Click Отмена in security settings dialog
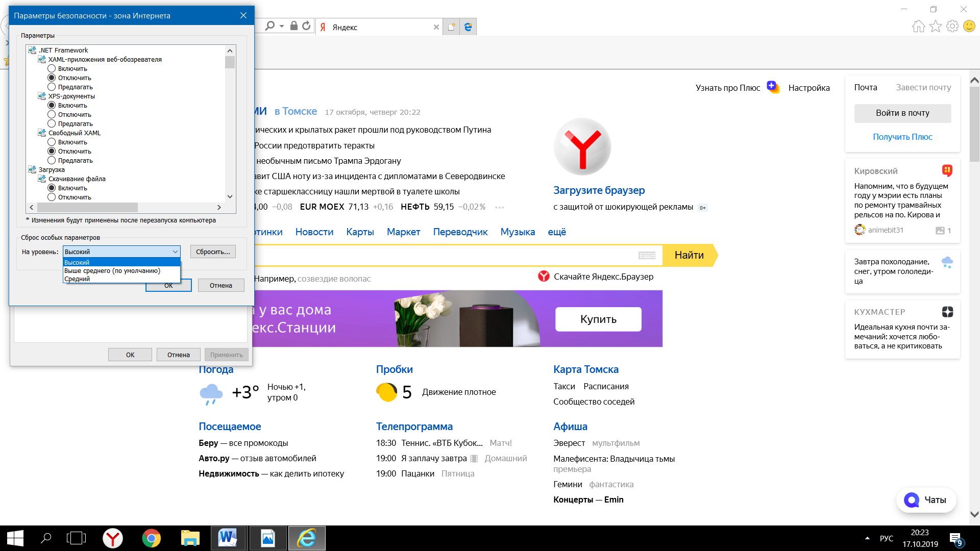This screenshot has width=980, height=551. [x=221, y=285]
